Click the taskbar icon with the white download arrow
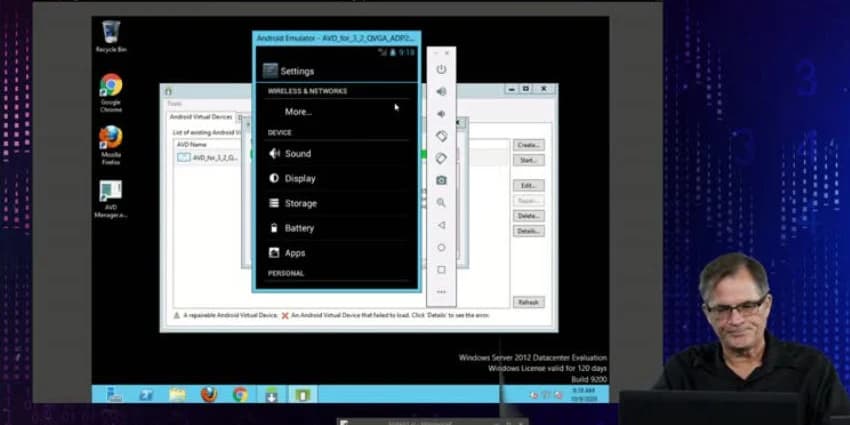The image size is (850, 425). tap(272, 394)
